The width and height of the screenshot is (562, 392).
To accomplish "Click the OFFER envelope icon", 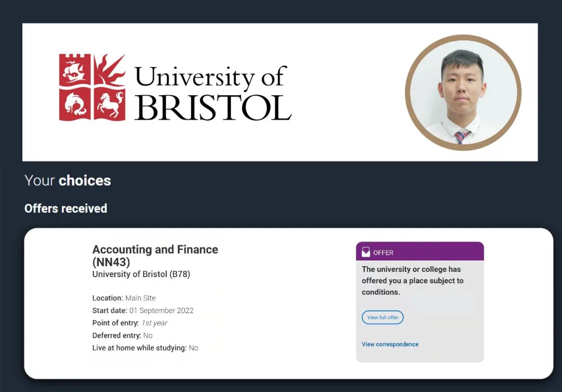I will point(366,252).
